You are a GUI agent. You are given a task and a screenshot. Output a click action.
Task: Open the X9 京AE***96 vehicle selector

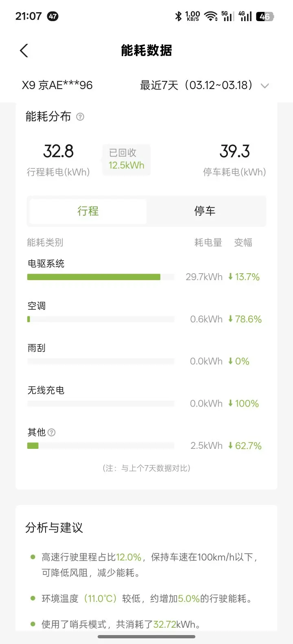[57, 85]
